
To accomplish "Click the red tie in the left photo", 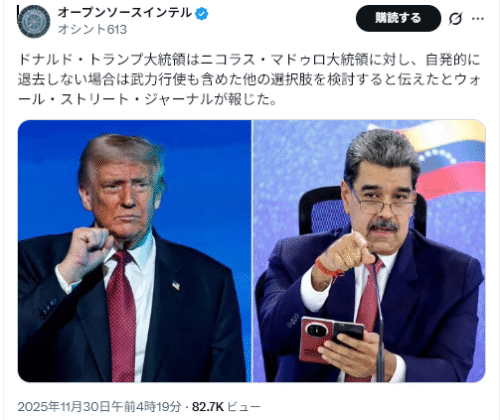I will (x=122, y=317).
